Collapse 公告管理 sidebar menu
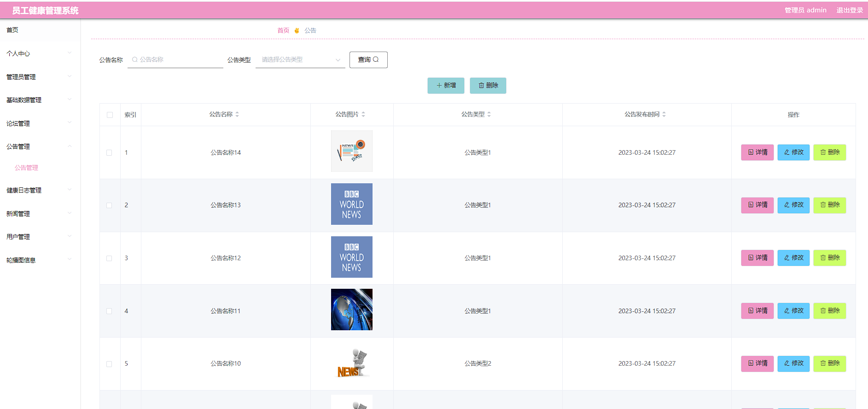This screenshot has height=409, width=868. pos(40,146)
